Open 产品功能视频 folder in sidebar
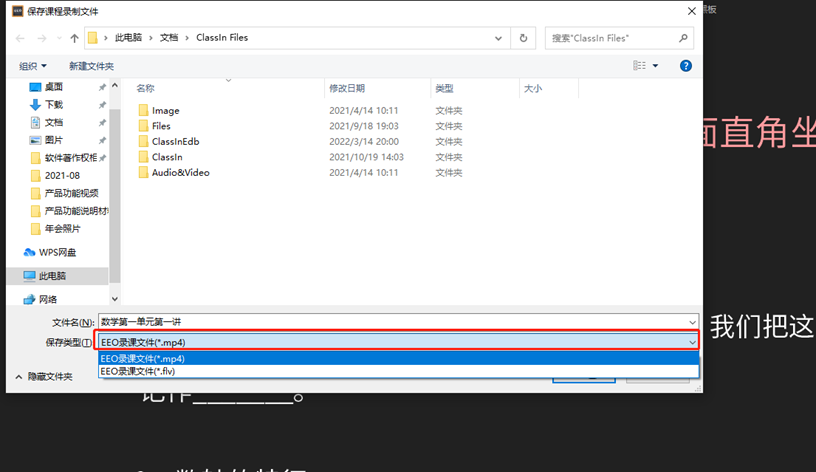Image resolution: width=816 pixels, height=472 pixels. click(x=70, y=193)
